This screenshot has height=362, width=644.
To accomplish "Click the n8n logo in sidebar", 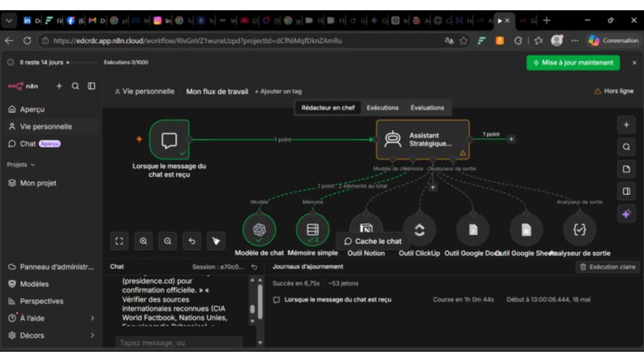I will (23, 86).
